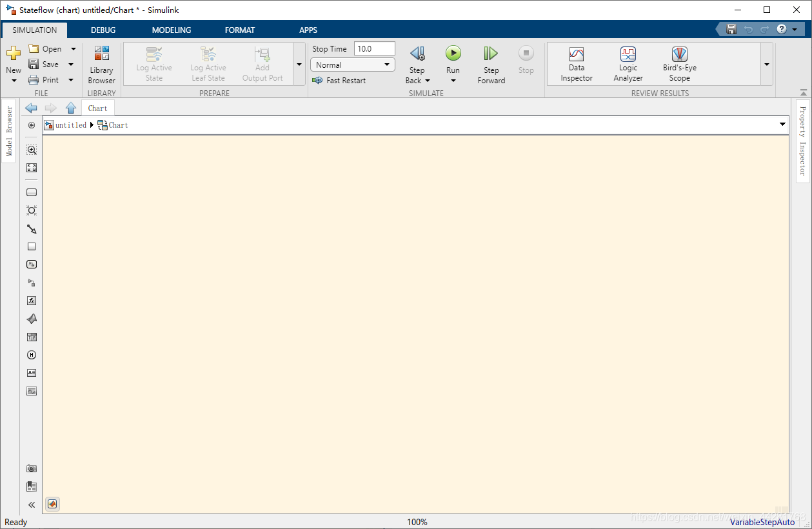
Task: Expand the Step Back dropdown arrow
Action: [x=428, y=81]
